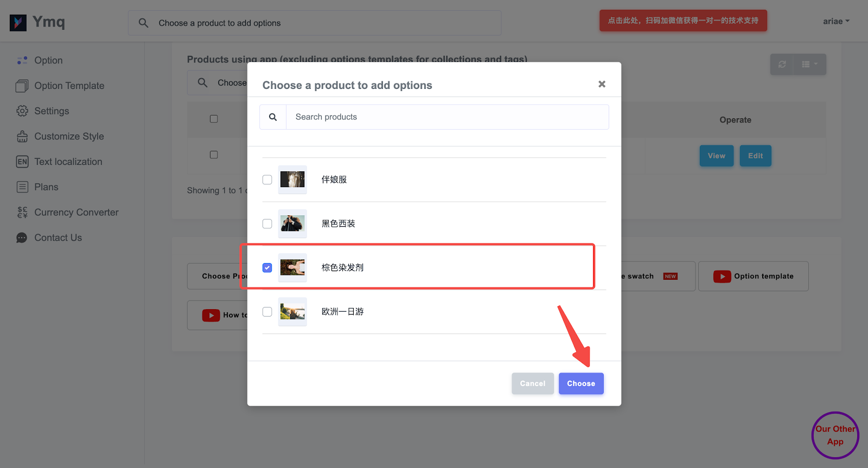868x468 pixels.
Task: Click the Contact Us chat bubble icon
Action: coord(22,238)
